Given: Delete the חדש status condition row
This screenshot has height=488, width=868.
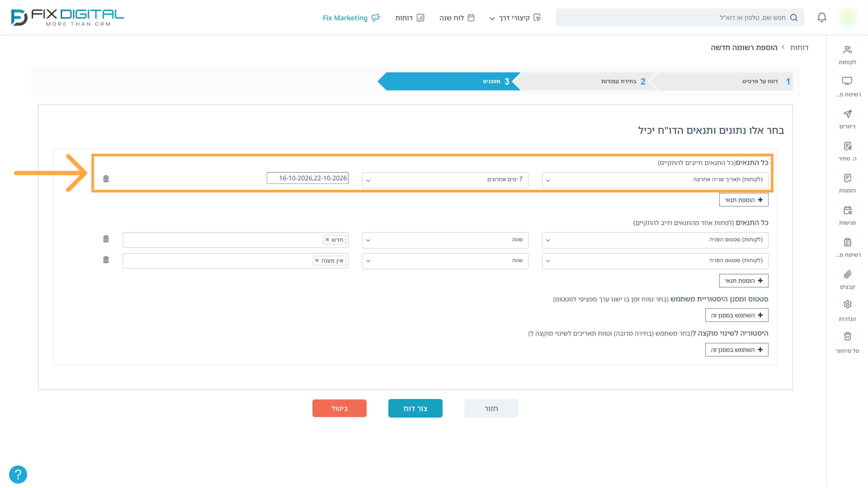Looking at the screenshot, I should [106, 239].
